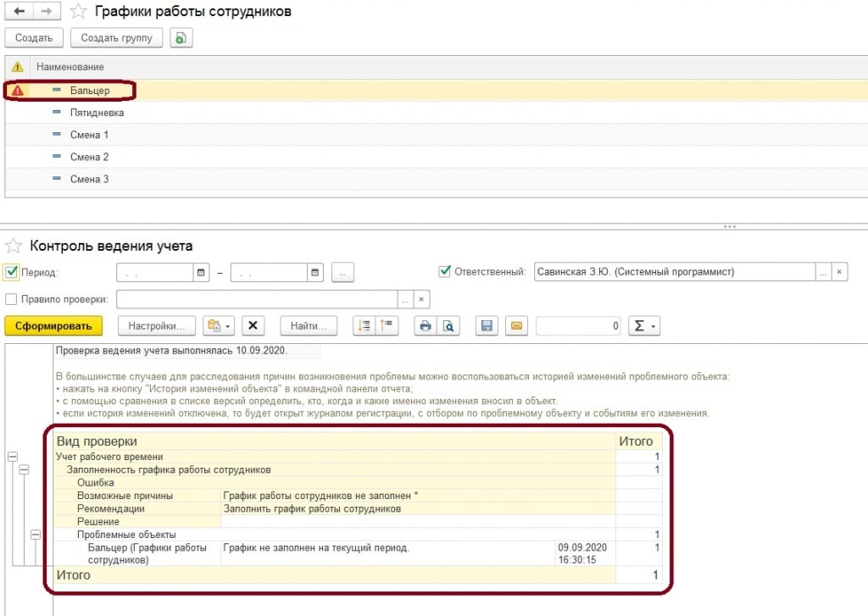Click the red warning triangle on Бальцер row
868x616 pixels.
(18, 91)
